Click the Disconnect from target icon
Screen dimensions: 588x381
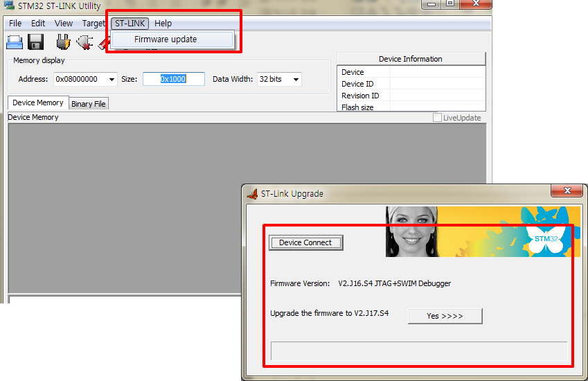point(84,42)
